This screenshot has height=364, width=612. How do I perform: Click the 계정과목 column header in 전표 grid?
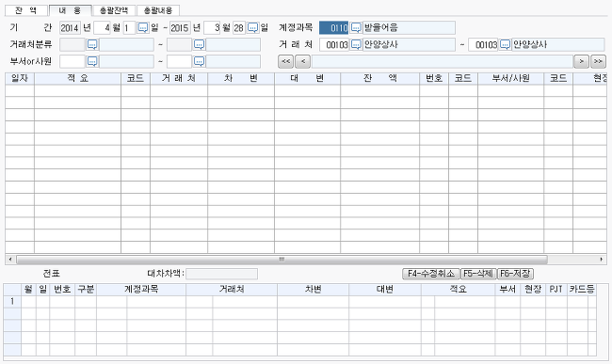[141, 289]
